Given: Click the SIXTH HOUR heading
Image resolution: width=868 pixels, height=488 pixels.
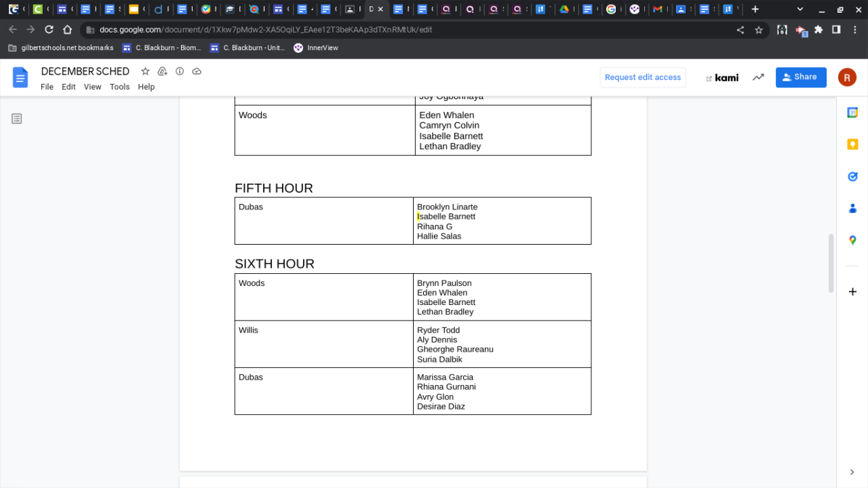Looking at the screenshot, I should tap(275, 264).
